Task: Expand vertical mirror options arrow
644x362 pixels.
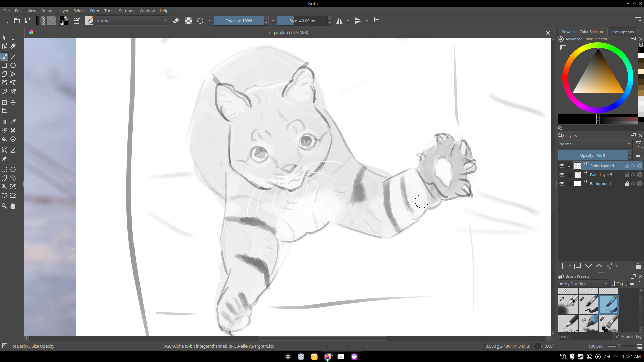Action: coord(367,21)
